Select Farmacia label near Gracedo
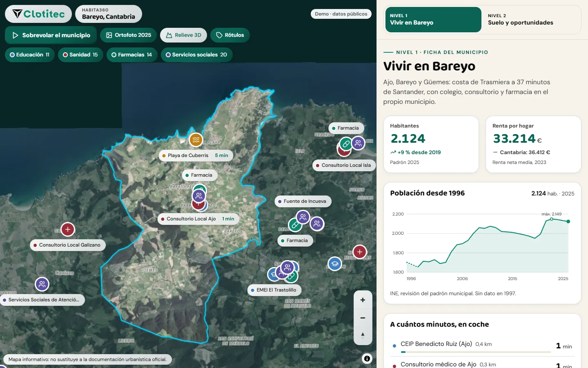Screen dimensions: 588x368 tap(346, 128)
